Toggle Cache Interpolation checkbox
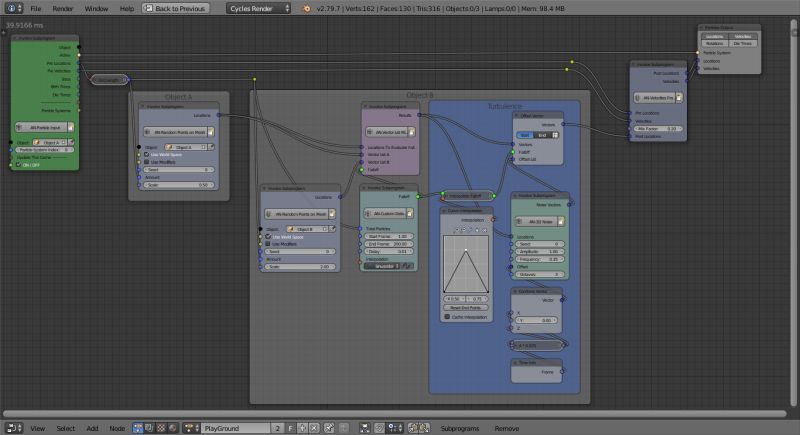 (447, 317)
